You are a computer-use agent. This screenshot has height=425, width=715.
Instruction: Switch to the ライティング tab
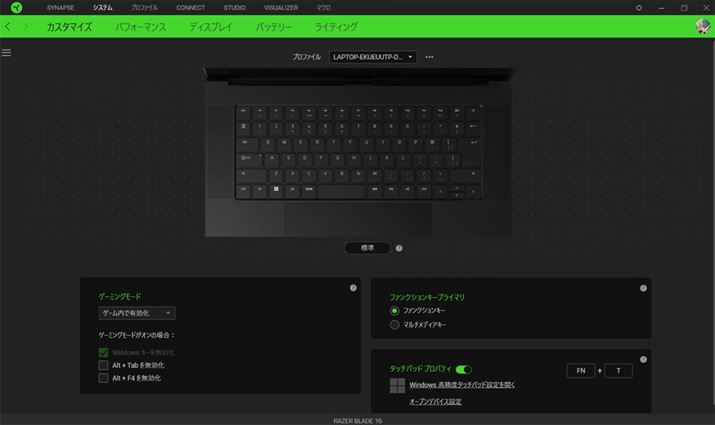click(336, 27)
